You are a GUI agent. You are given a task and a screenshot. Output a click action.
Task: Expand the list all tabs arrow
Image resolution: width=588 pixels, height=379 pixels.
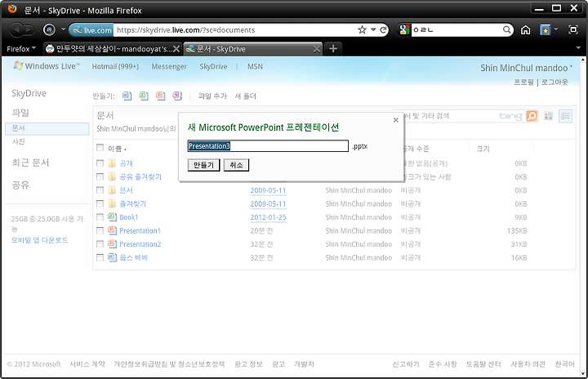coord(578,48)
